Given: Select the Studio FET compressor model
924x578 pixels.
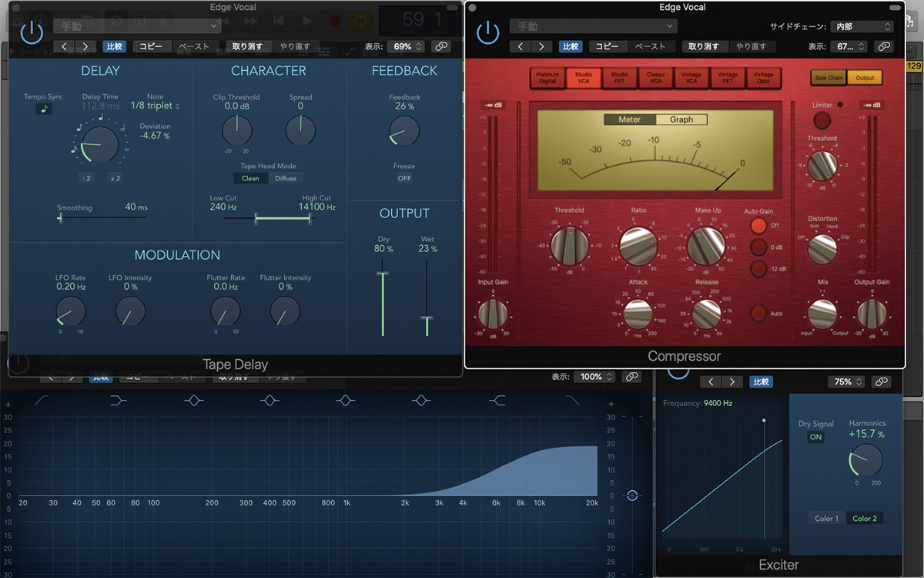Looking at the screenshot, I should 620,78.
